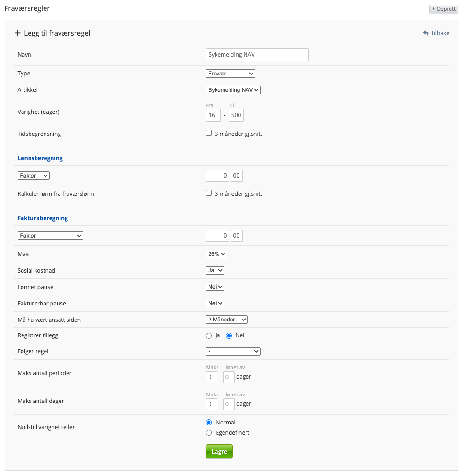Click the Navn text field
The height and width of the screenshot is (476, 463).
click(257, 55)
